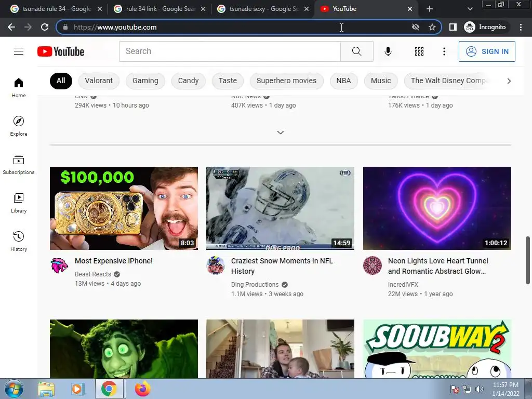This screenshot has width=532, height=399.
Task: Open Windows Media Player from the taskbar
Action: (77, 389)
